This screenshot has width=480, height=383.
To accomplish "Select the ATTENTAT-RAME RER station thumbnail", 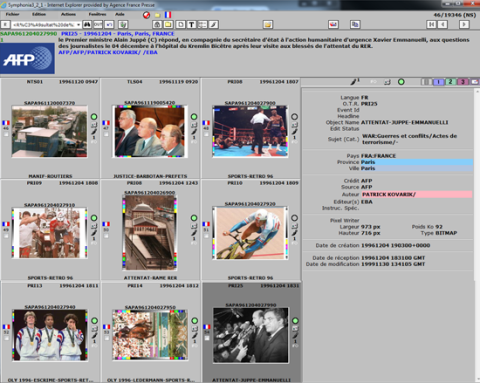I will pos(150,232).
